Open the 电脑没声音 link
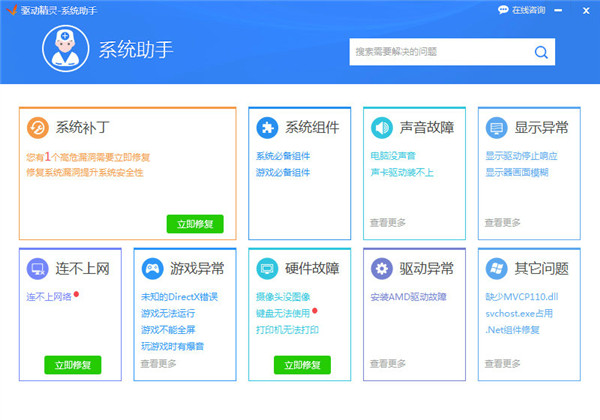The height and width of the screenshot is (420, 600). (391, 156)
